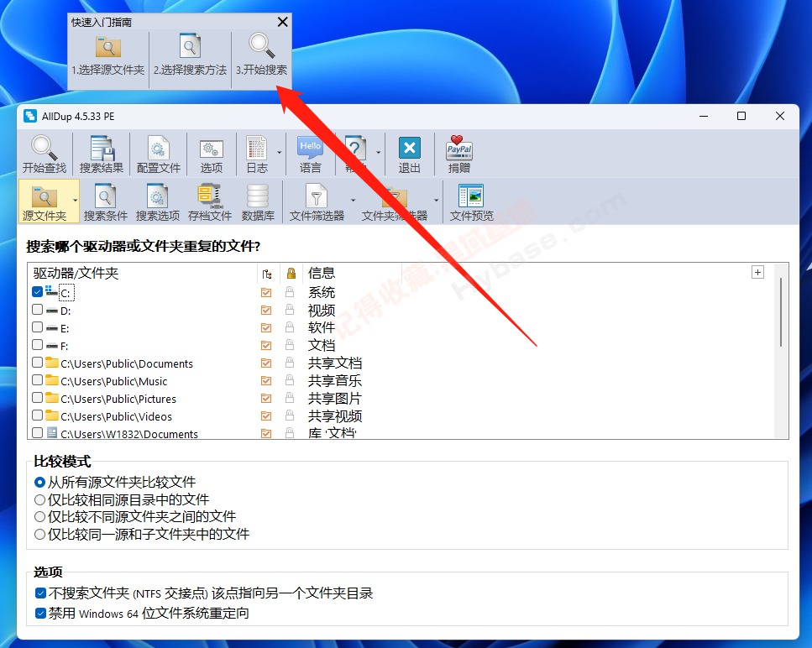Expand the help dropdown arrow
Screen dimensions: 812x648
pyautogui.click(x=378, y=153)
